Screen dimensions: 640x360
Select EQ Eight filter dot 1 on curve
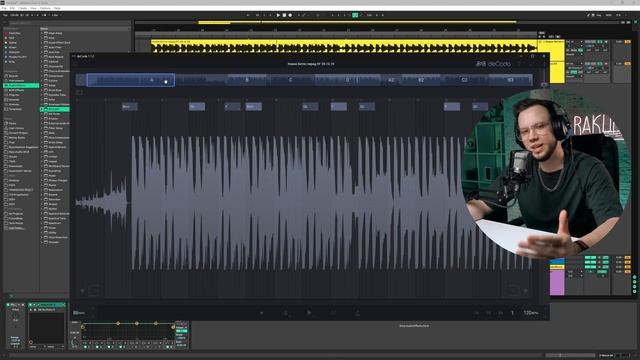[83, 327]
